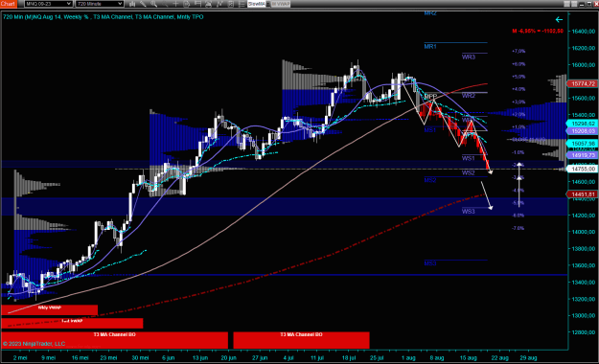Screen dimensions: 599x364
Task: Click the dark red 14451,81 marker
Action: (583, 194)
